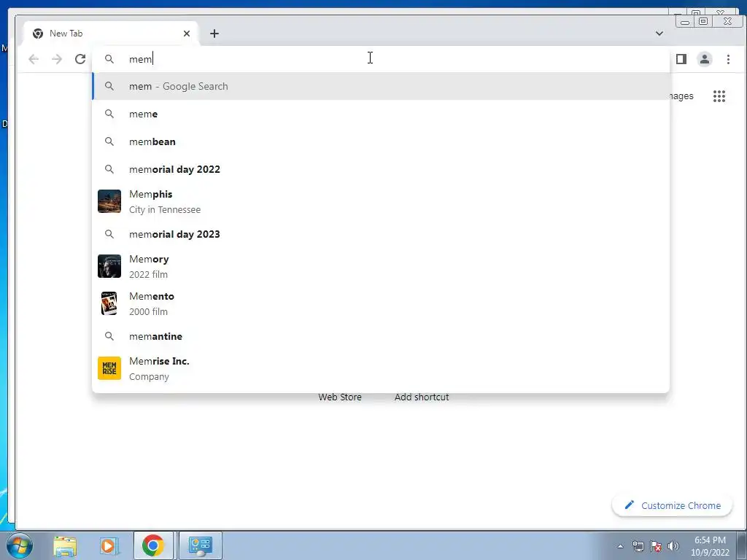Reload the page with the refresh icon
This screenshot has width=747, height=560.
pyautogui.click(x=80, y=59)
